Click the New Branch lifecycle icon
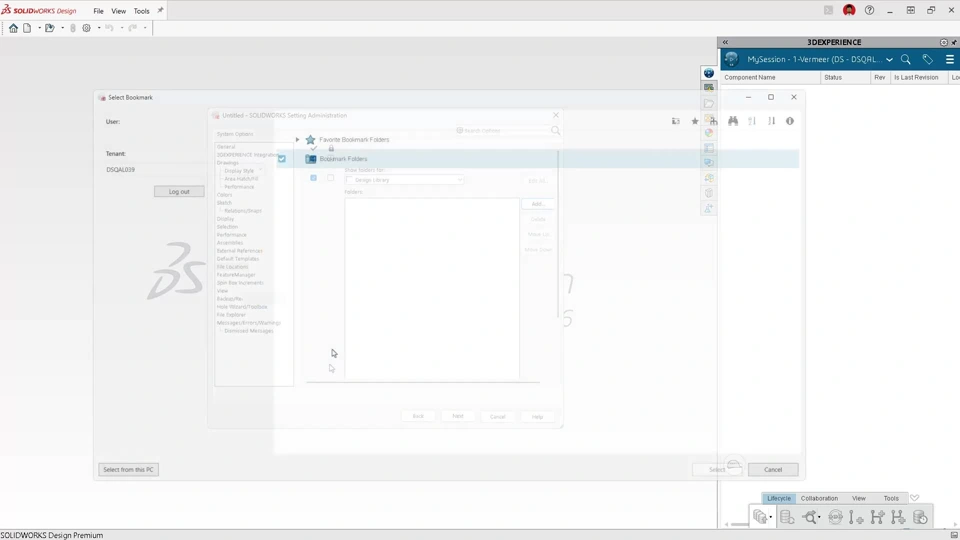Viewport: 960px width, 540px height. point(877,517)
